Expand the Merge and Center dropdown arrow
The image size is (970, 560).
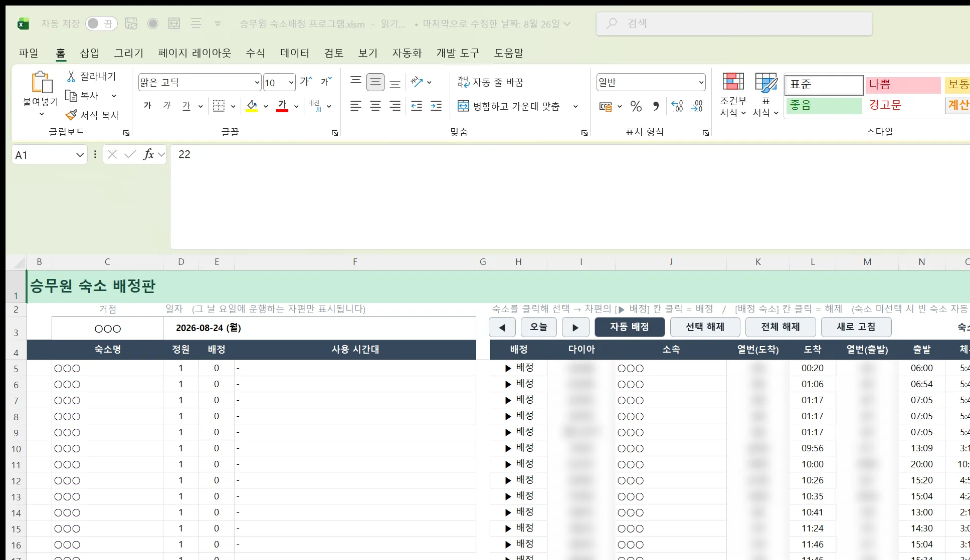coord(575,106)
